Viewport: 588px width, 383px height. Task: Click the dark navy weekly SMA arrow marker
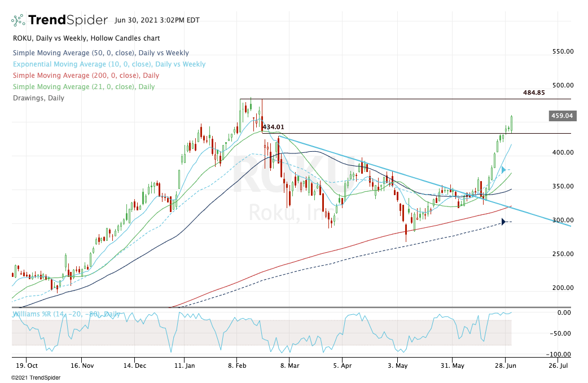click(504, 222)
